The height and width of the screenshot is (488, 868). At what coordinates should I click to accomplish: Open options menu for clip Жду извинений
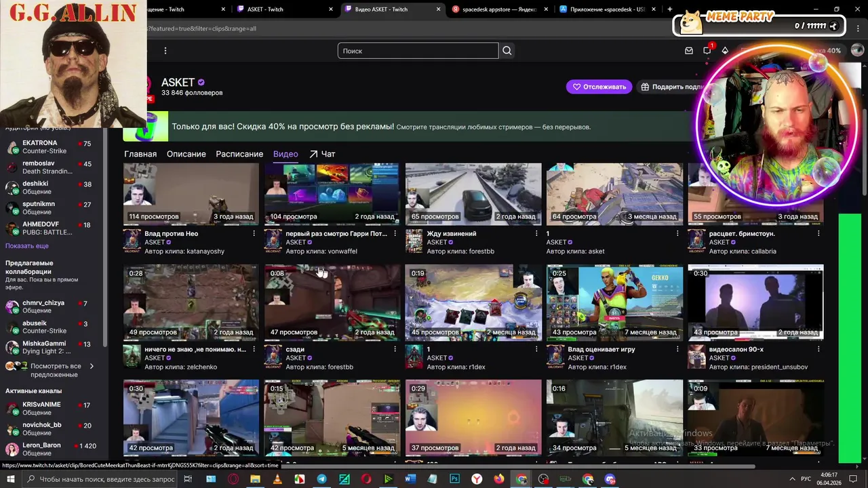pos(536,233)
